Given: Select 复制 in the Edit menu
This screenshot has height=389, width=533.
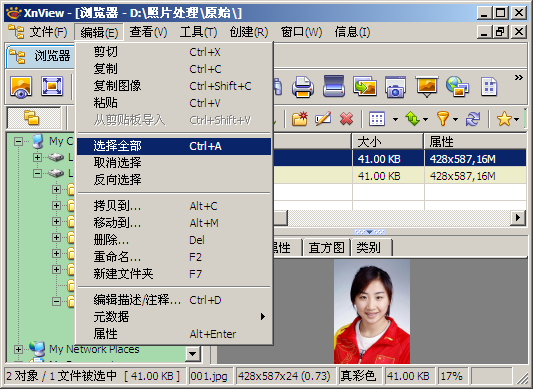Looking at the screenshot, I should click(174, 69).
